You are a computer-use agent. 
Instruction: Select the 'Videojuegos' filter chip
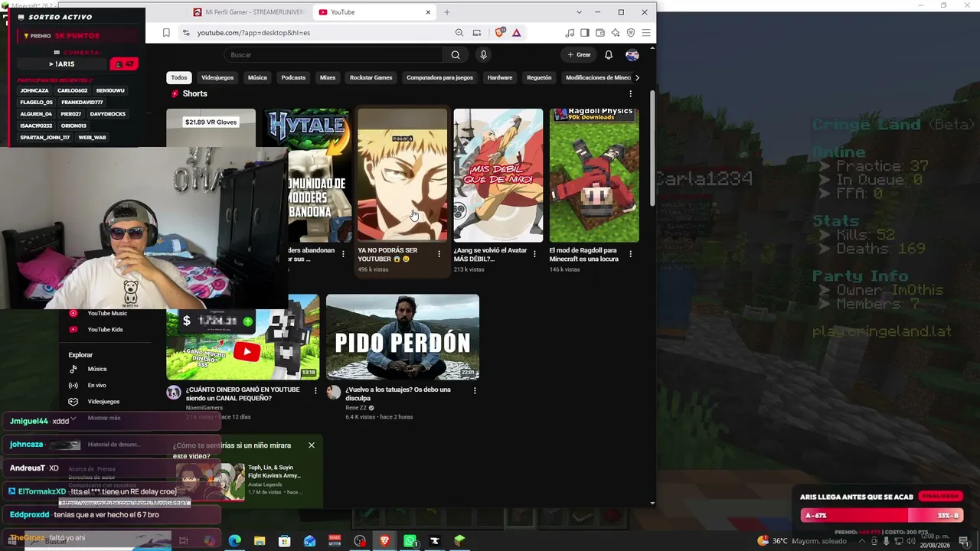pyautogui.click(x=217, y=77)
